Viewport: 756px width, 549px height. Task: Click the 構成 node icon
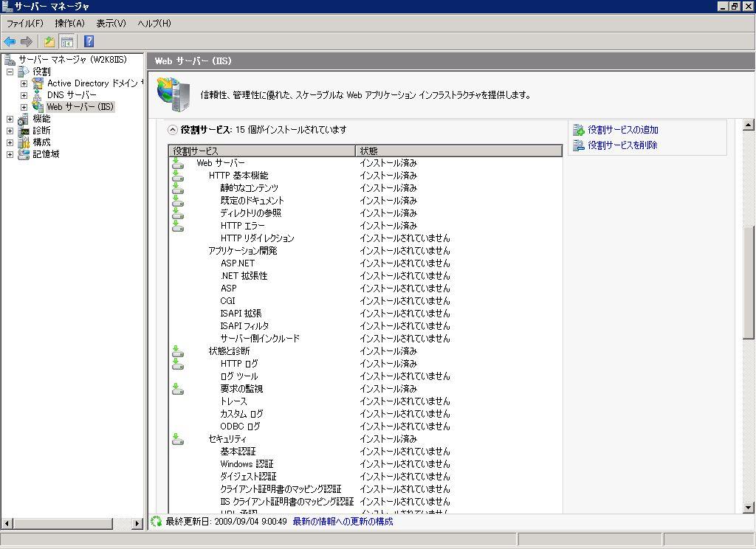pos(24,142)
